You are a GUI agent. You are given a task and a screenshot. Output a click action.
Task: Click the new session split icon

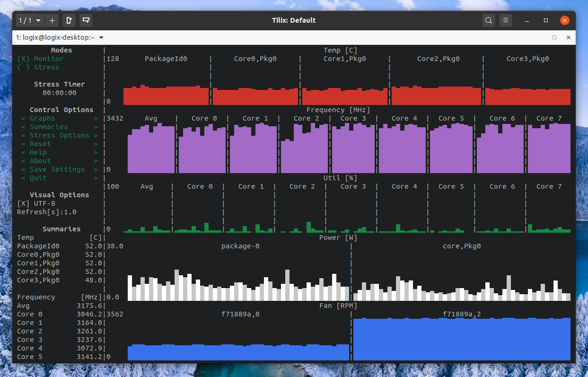click(86, 20)
